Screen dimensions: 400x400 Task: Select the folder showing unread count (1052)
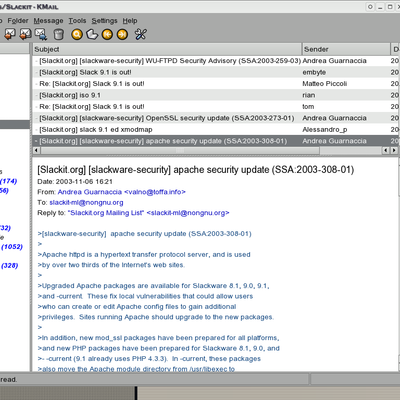(12, 247)
